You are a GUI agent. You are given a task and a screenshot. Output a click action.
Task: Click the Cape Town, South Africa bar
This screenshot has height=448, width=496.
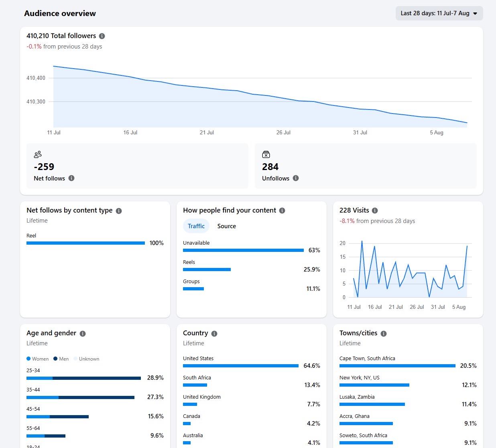[x=397, y=366]
